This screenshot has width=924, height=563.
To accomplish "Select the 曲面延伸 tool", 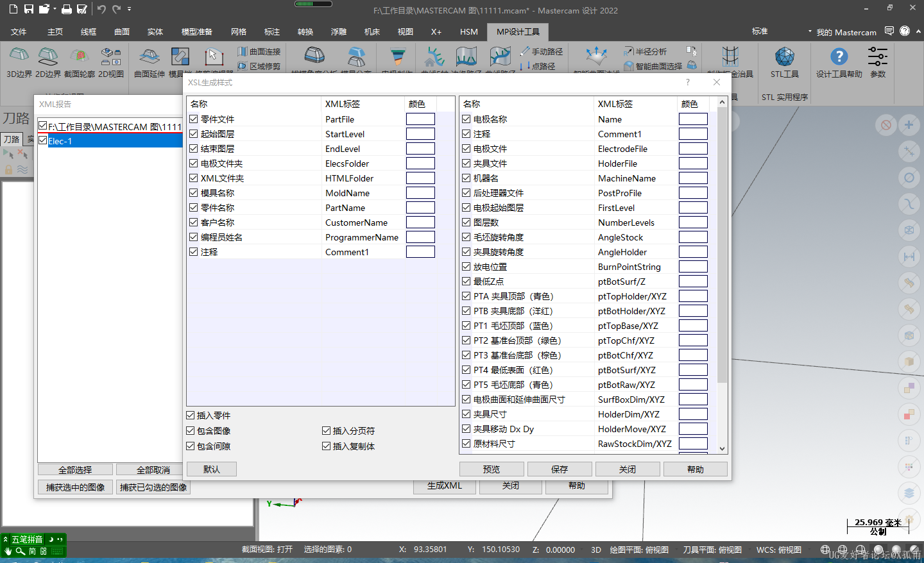I will tap(150, 63).
